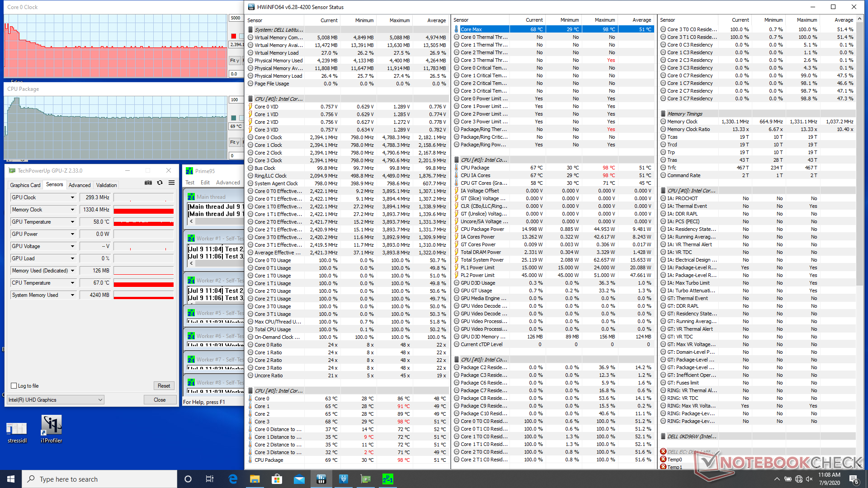This screenshot has width=868, height=488.
Task: Toggle the Fit y button in CPU Package graph
Action: [234, 142]
